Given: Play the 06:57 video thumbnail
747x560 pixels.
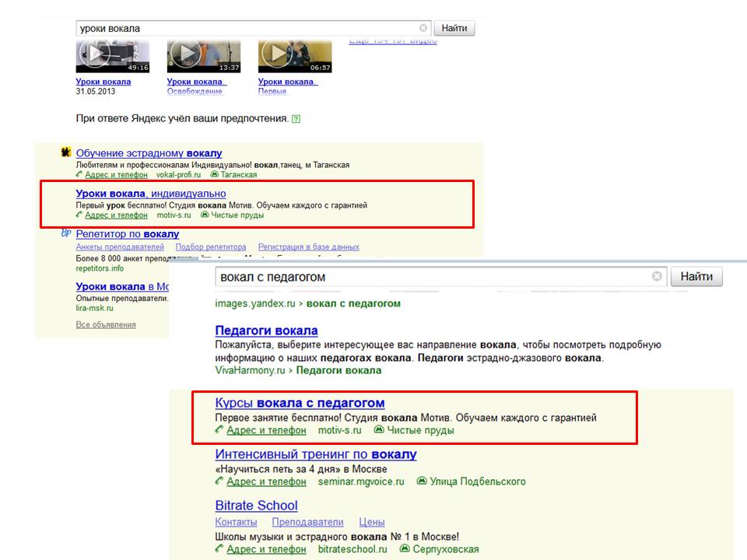Looking at the screenshot, I should [x=294, y=56].
